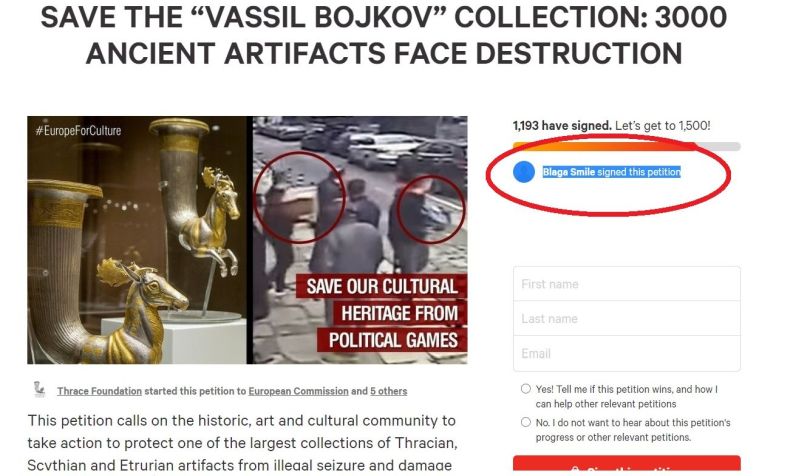Image resolution: width=790 pixels, height=476 pixels.
Task: Click 'Blaga Smile signed this petition' text
Action: [611, 172]
